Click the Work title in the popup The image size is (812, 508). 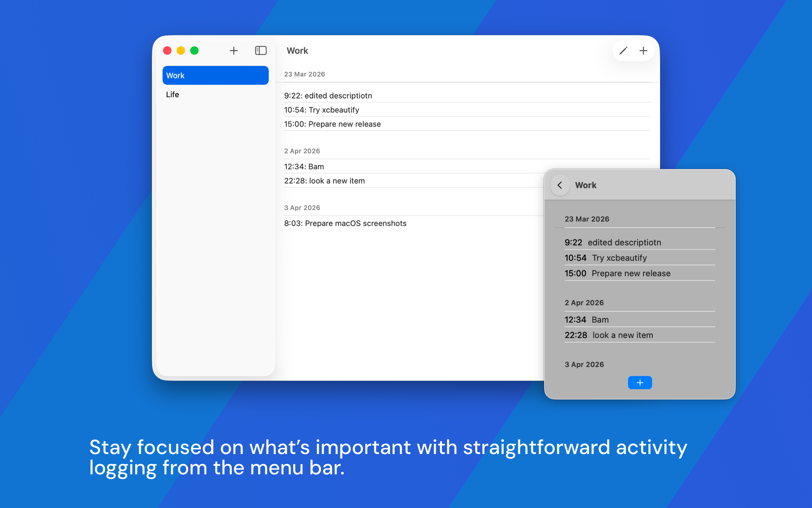586,185
